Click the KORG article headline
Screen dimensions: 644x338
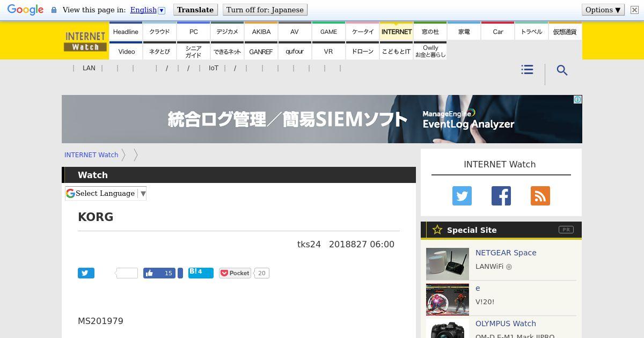[x=96, y=217]
